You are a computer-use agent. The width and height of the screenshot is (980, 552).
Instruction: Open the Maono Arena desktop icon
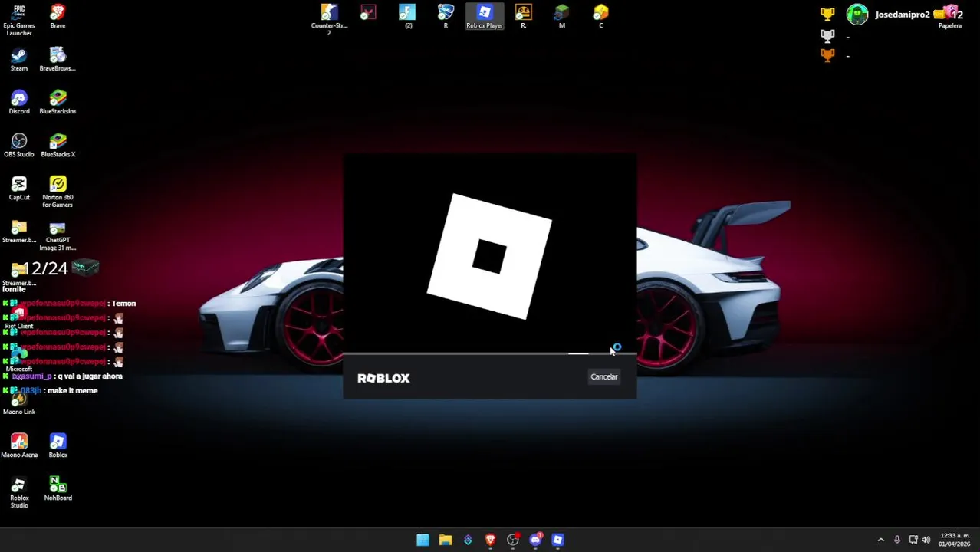(x=19, y=446)
